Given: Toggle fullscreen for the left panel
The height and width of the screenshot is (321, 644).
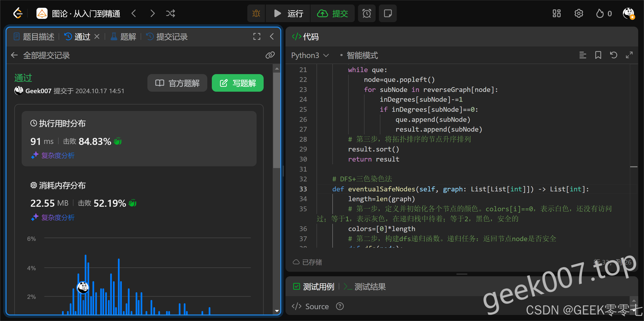Looking at the screenshot, I should click(x=257, y=37).
